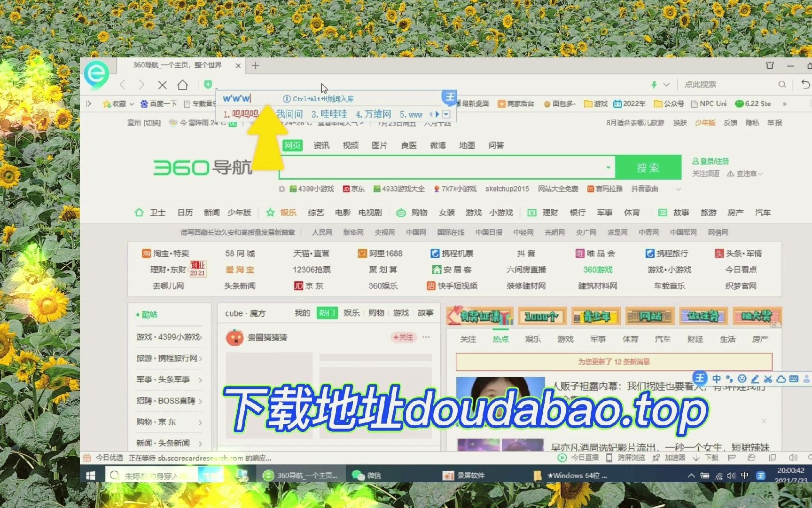Open the Windows Start button
Viewport: 812px width, 508px height.
pyautogui.click(x=90, y=476)
